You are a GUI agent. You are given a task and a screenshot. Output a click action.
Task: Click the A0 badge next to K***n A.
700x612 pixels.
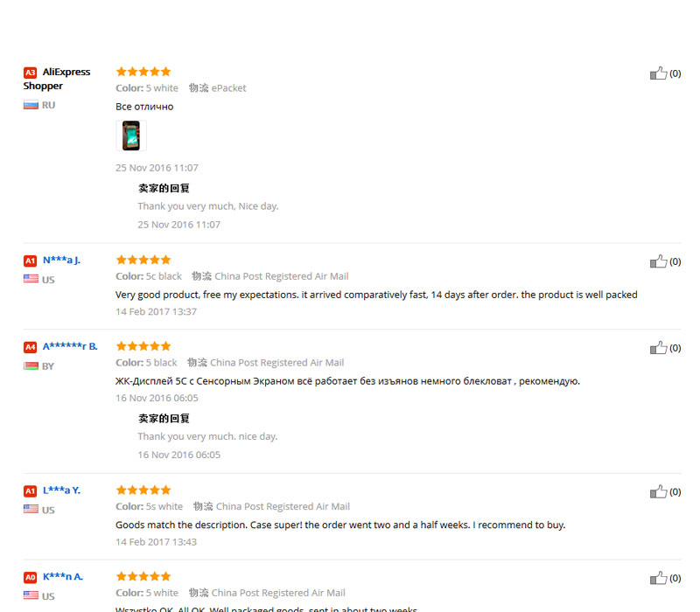[x=30, y=577]
